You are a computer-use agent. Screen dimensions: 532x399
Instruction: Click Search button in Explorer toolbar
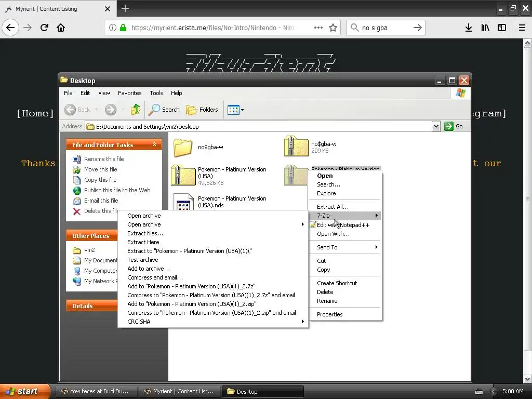[164, 110]
